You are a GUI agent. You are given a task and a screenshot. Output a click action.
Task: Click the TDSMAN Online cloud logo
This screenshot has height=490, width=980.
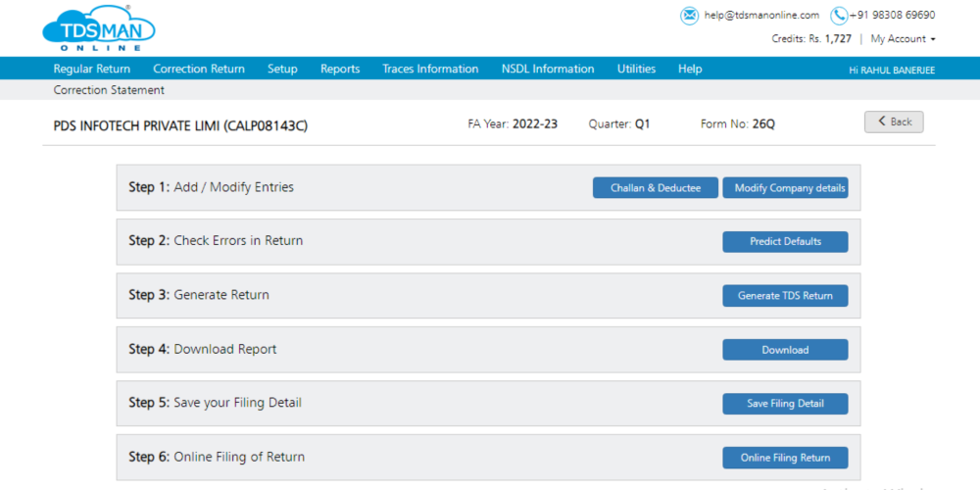click(x=99, y=28)
